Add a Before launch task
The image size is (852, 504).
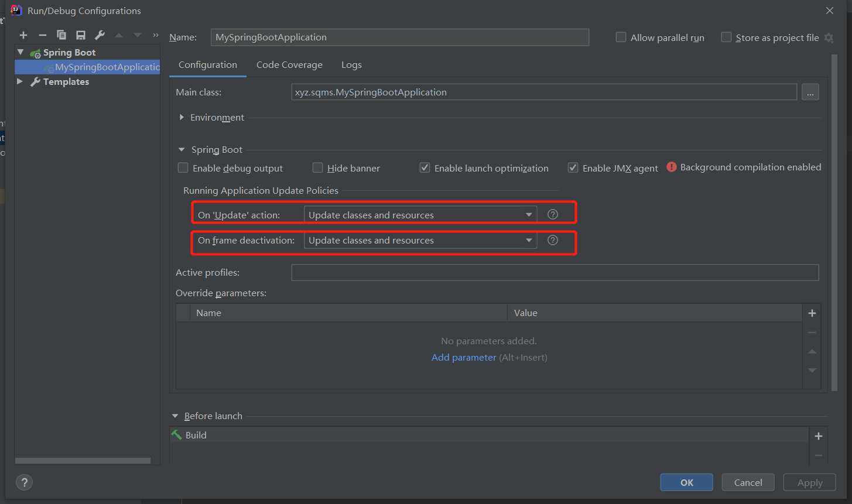tap(819, 436)
